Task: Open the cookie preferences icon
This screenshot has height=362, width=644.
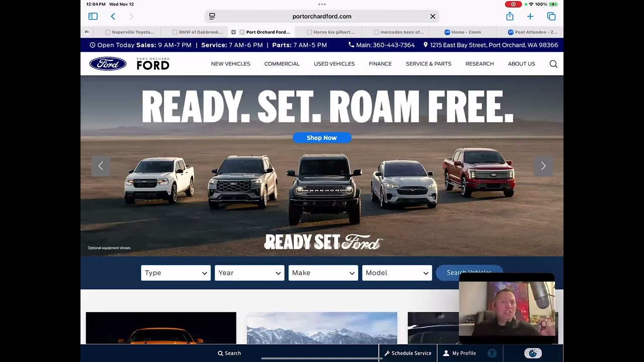Action: pos(533,353)
